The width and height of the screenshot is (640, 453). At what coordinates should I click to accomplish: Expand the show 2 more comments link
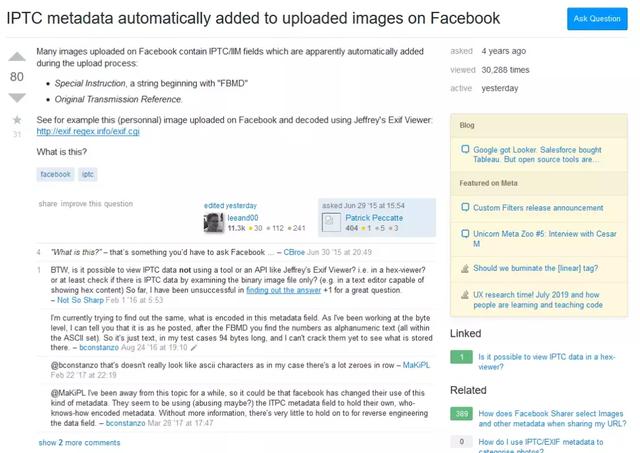(x=79, y=441)
